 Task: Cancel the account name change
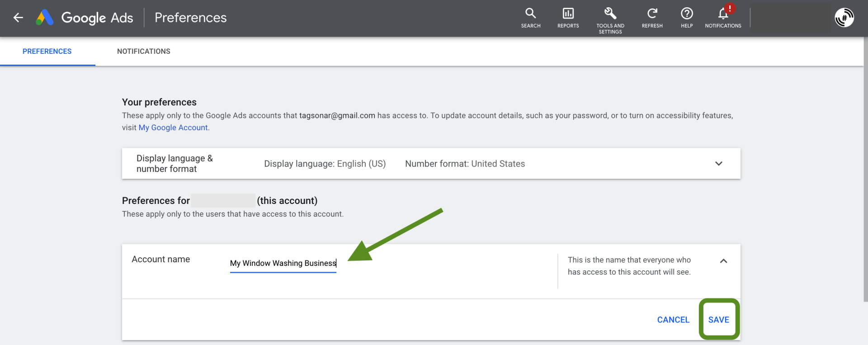673,320
